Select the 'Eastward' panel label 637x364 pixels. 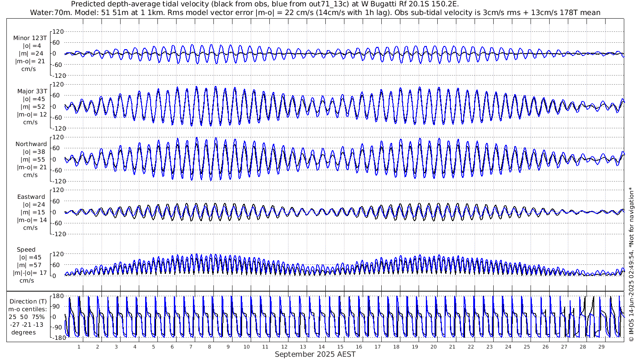pyautogui.click(x=31, y=197)
